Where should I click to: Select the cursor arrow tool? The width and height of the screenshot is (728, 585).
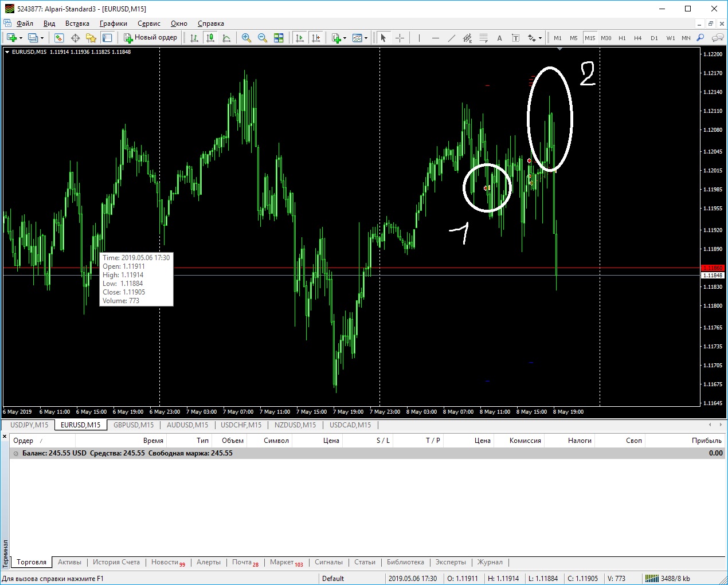pos(383,38)
